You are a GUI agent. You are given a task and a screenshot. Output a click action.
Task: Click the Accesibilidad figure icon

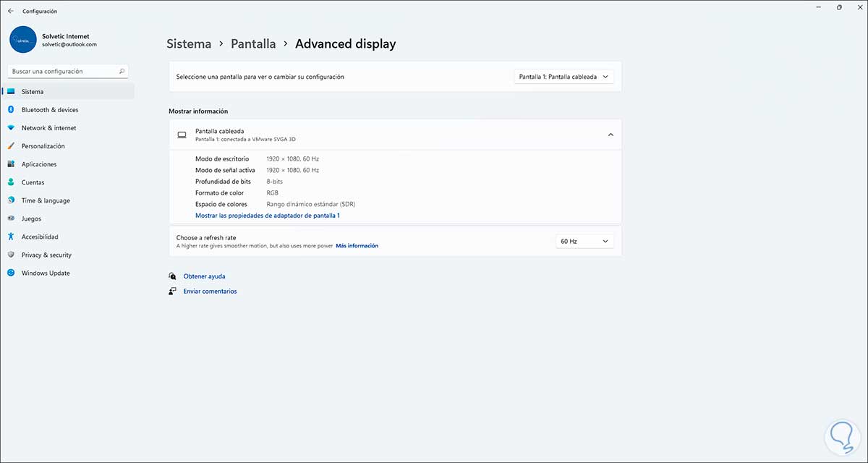[11, 237]
